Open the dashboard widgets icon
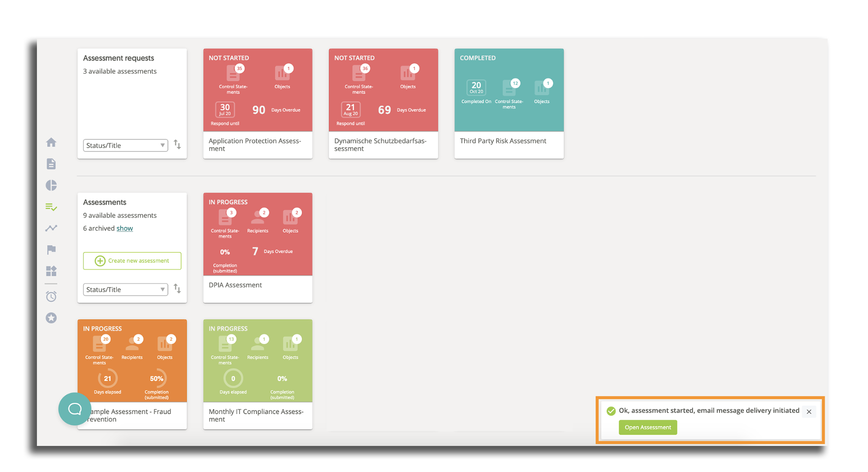The height and width of the screenshot is (472, 868). 51,271
